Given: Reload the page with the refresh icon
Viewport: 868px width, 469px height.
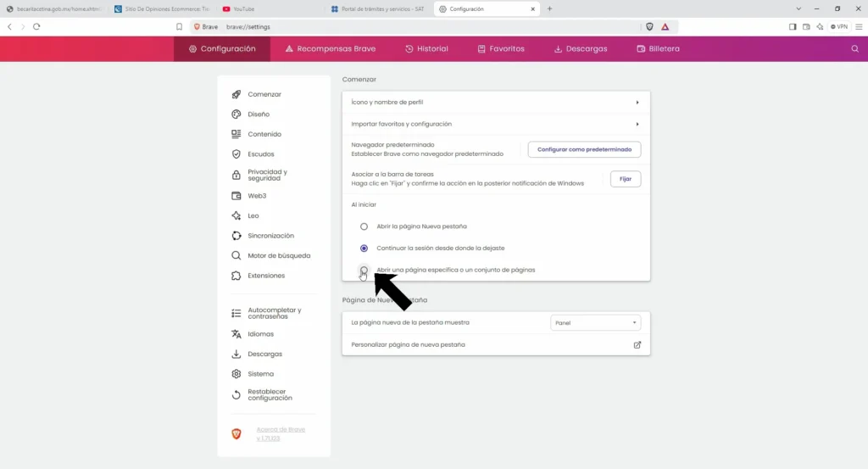Looking at the screenshot, I should (x=36, y=26).
